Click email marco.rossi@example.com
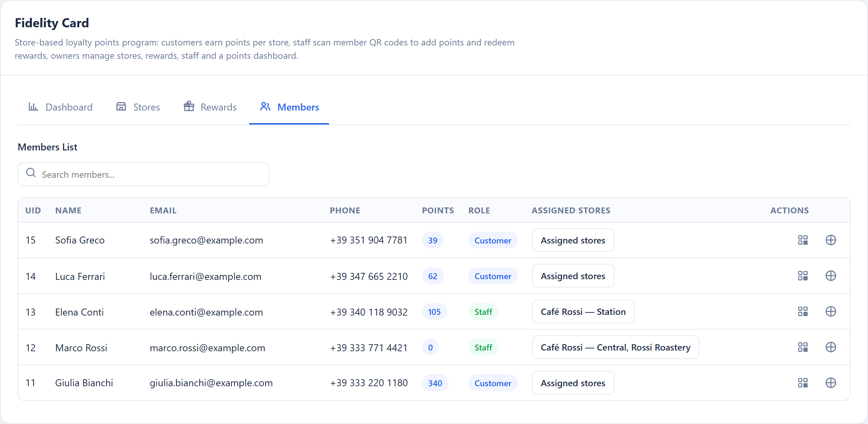The width and height of the screenshot is (868, 424). point(207,348)
